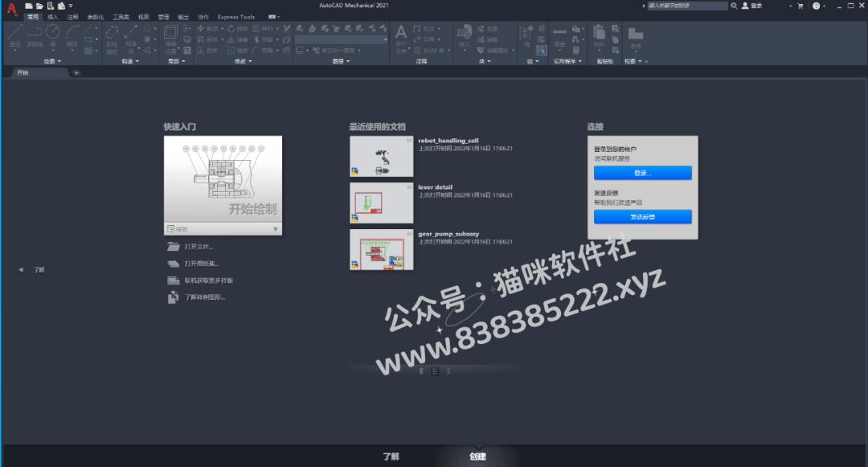Click the left Learn (了解) page arrow
The height and width of the screenshot is (467, 868).
[x=21, y=269]
